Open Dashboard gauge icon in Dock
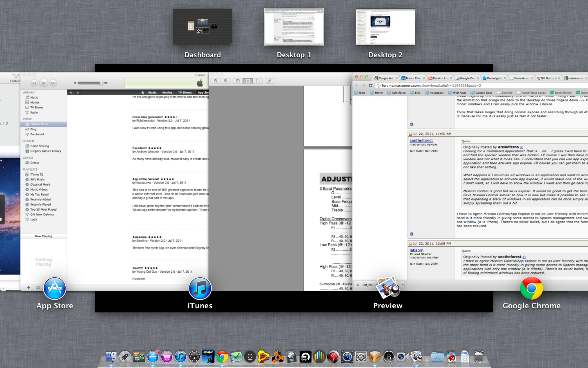588x368 pixels. pyautogui.click(x=195, y=357)
